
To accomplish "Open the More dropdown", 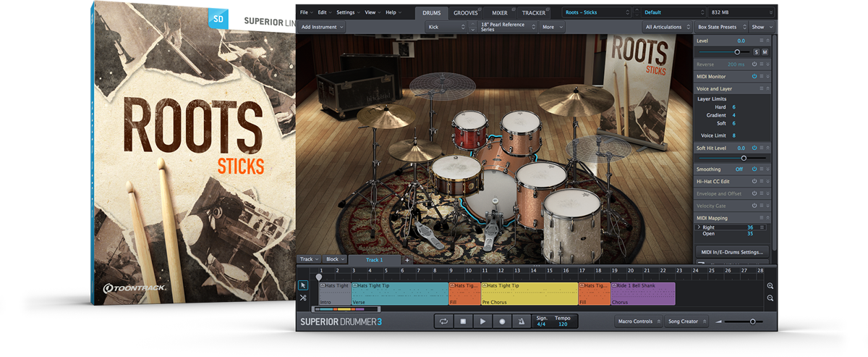I will coord(553,27).
